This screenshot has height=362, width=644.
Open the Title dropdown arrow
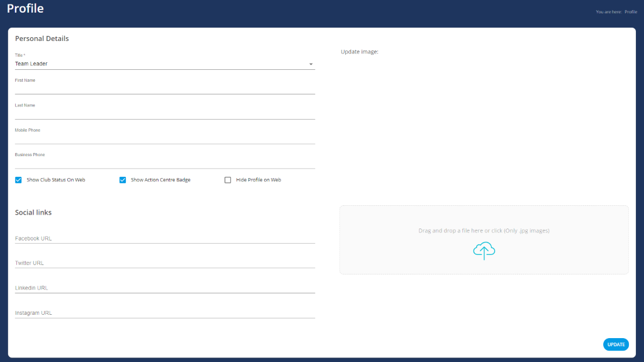click(x=311, y=64)
